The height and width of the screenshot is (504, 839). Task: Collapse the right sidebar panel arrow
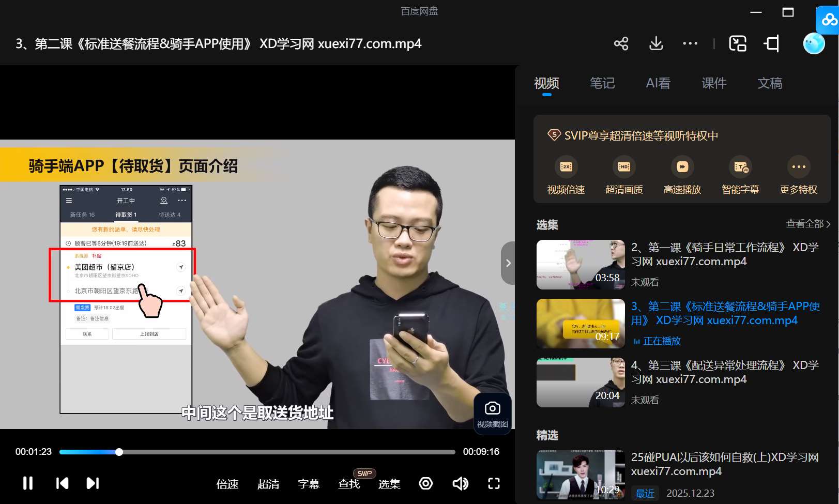[x=508, y=263]
